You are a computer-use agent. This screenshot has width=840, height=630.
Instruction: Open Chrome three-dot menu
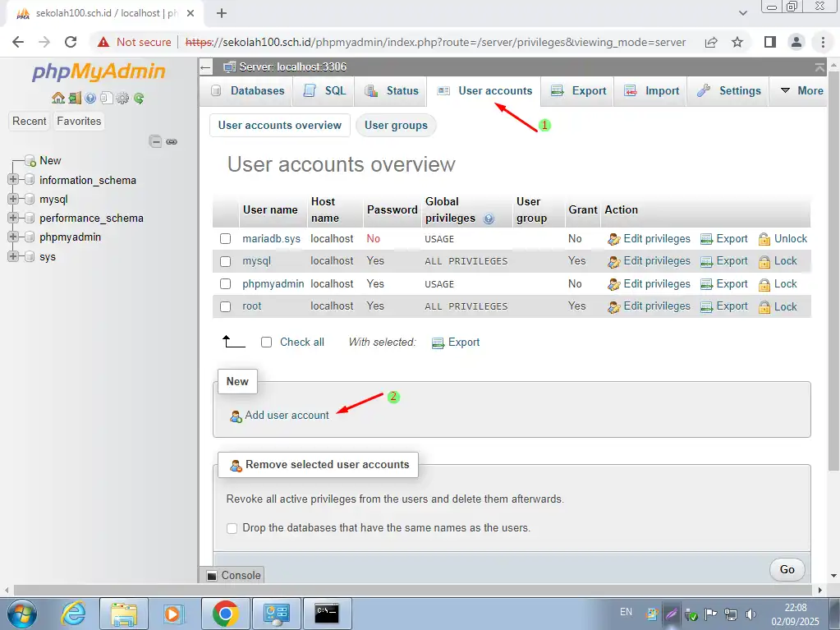click(x=823, y=42)
